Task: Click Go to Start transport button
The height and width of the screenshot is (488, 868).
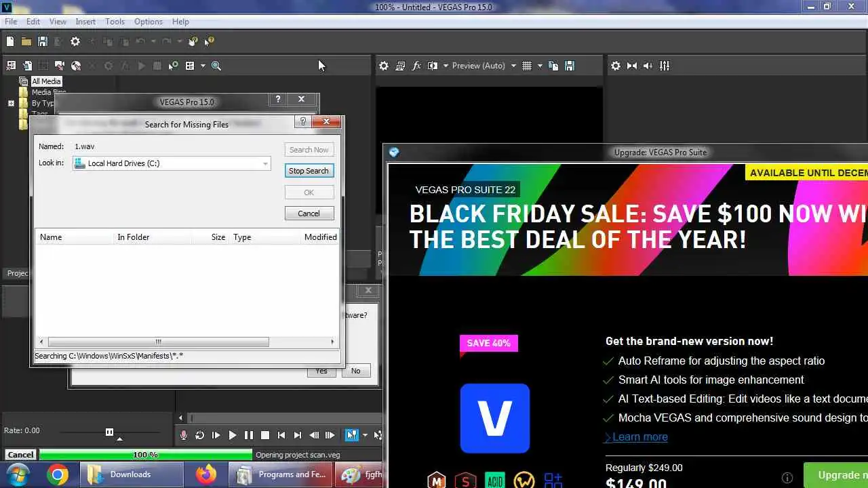Action: point(281,435)
